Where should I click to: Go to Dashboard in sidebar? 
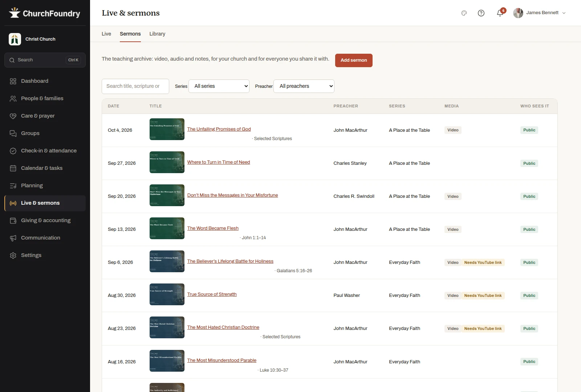45,81
